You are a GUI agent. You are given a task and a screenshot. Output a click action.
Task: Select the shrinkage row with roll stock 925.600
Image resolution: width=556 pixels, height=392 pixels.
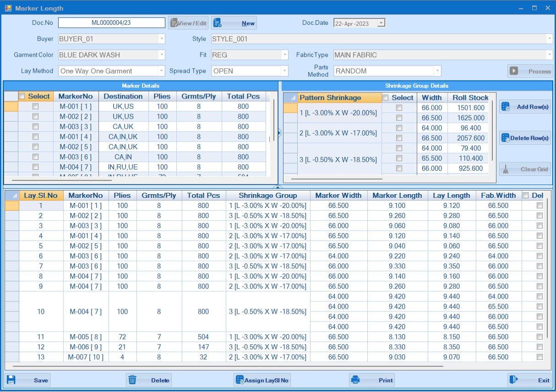(399, 168)
